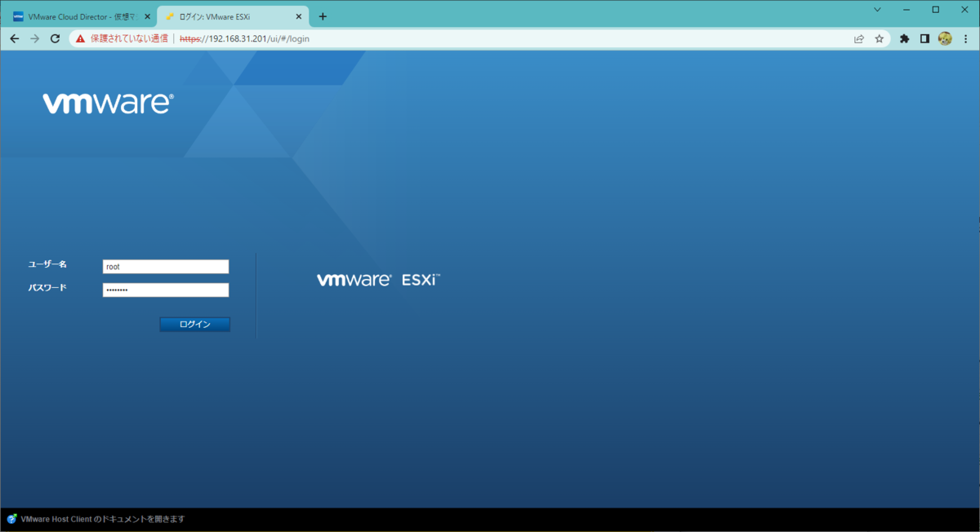Close the VMware Cloud Director tab
Viewport: 980px width, 532px height.
pyautogui.click(x=147, y=16)
